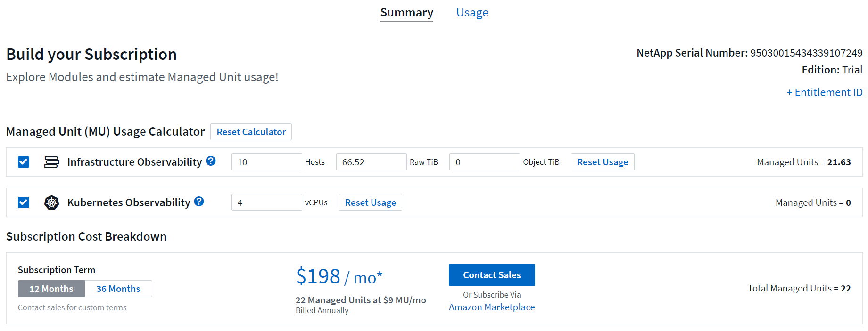Uncheck the Infrastructure Observability checkbox
868x331 pixels.
pos(24,162)
